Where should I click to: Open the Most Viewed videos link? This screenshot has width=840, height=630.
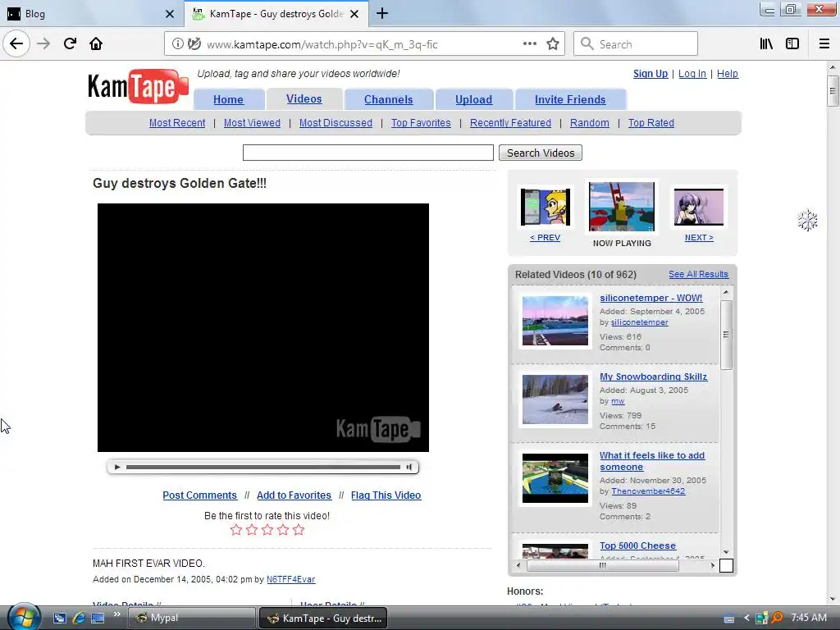(252, 123)
